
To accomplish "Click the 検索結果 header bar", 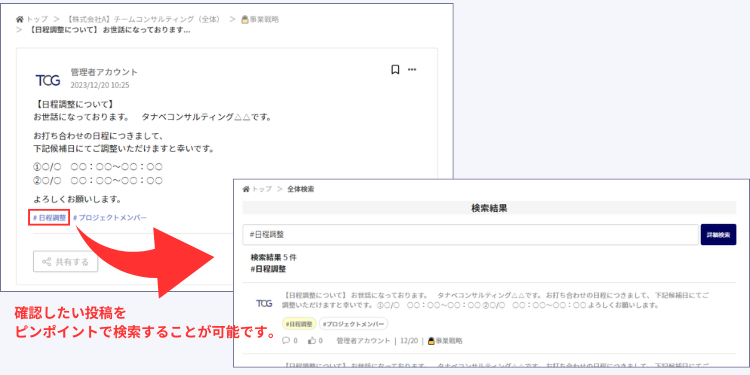I will (489, 208).
